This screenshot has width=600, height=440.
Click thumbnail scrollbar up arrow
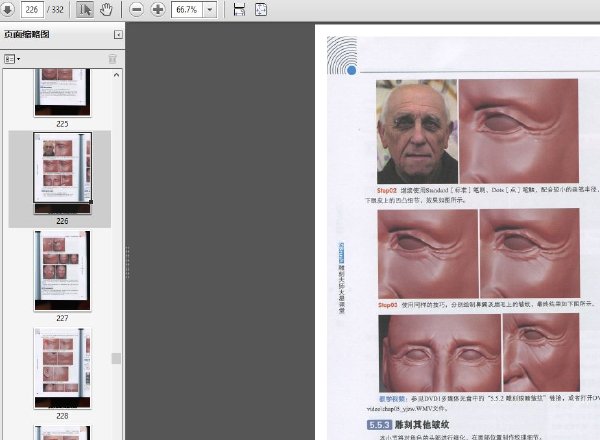pos(116,75)
